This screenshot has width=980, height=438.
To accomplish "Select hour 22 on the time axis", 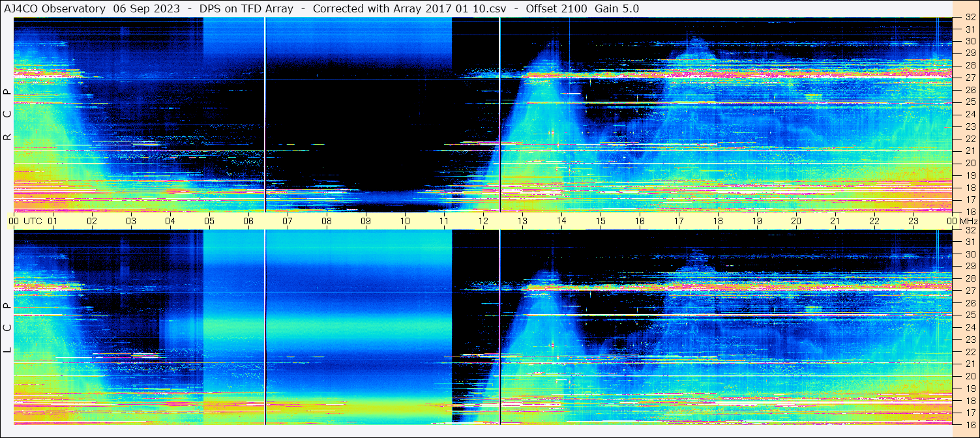I will pyautogui.click(x=874, y=222).
